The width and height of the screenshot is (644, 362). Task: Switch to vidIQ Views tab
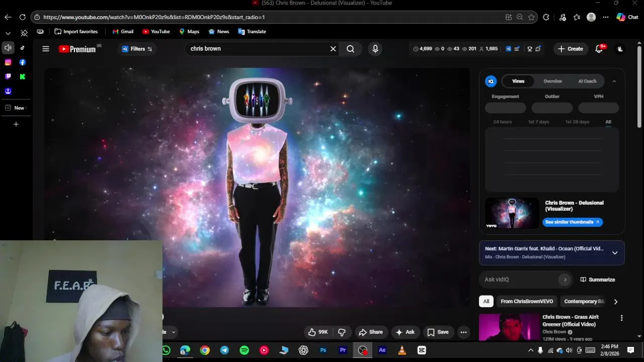pos(518,81)
